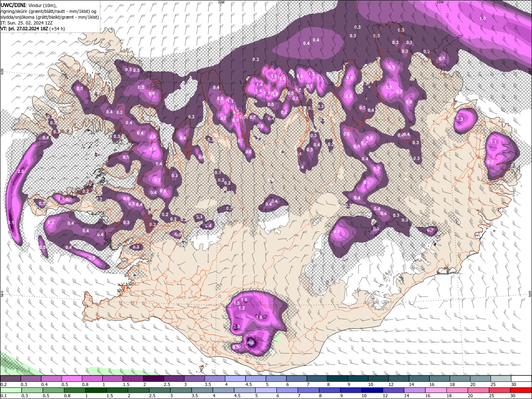
Task: Click the '15W' longitude label
Action: tap(440, 2)
